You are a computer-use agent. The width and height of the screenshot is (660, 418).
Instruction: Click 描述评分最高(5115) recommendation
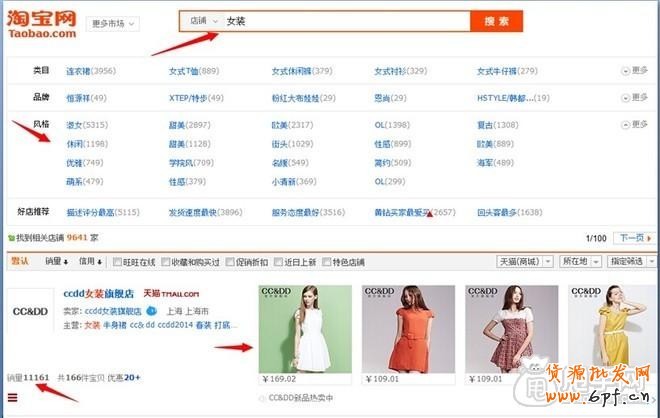(x=103, y=212)
